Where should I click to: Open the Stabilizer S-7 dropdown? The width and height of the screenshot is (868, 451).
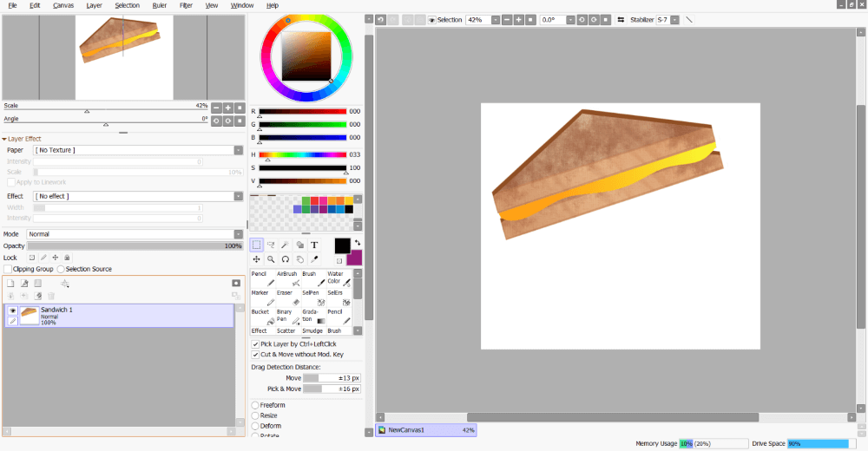(x=674, y=20)
